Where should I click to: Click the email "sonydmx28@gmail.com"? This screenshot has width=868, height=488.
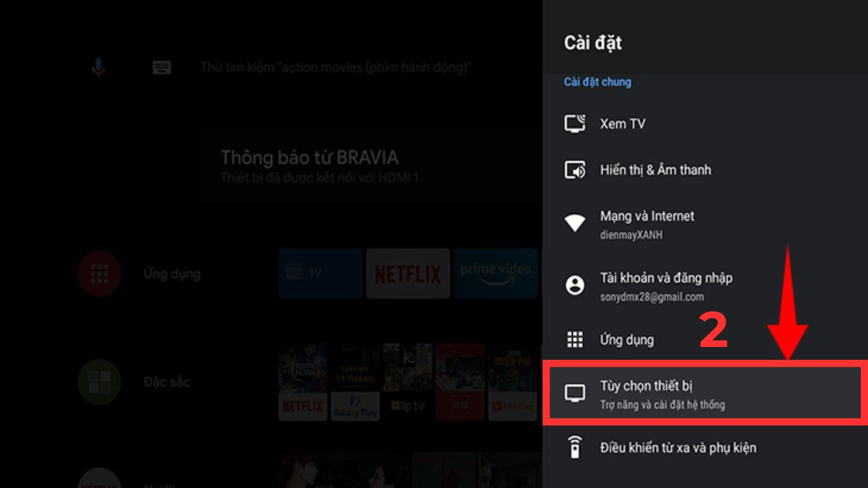652,297
